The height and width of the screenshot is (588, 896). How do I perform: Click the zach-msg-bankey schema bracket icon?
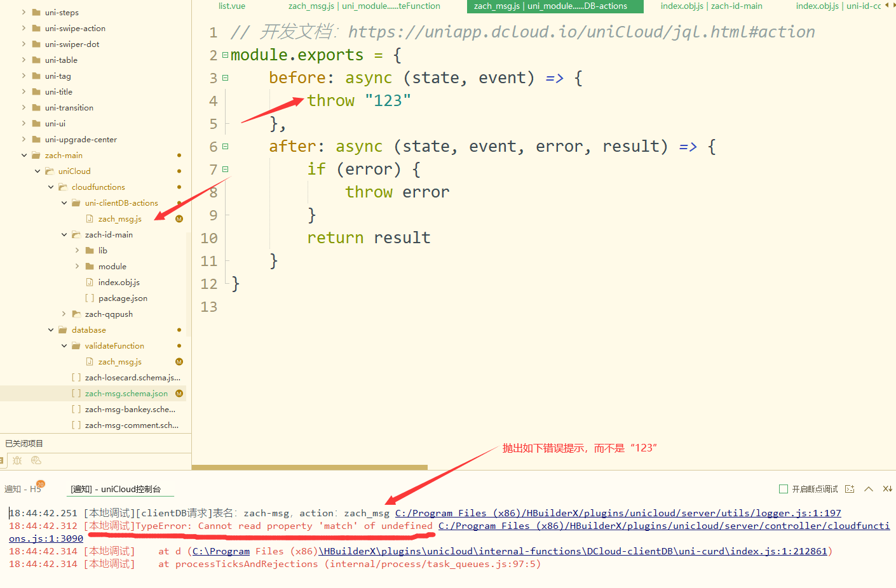click(76, 410)
